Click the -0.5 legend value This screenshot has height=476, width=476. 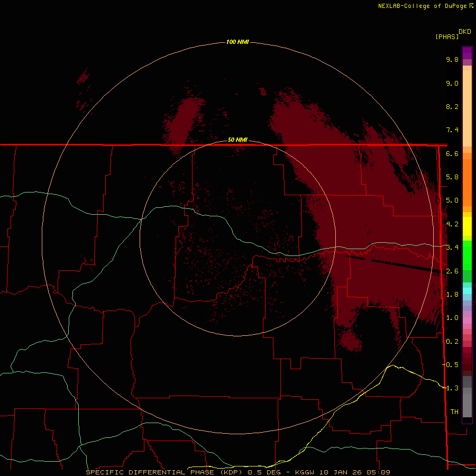[450, 364]
